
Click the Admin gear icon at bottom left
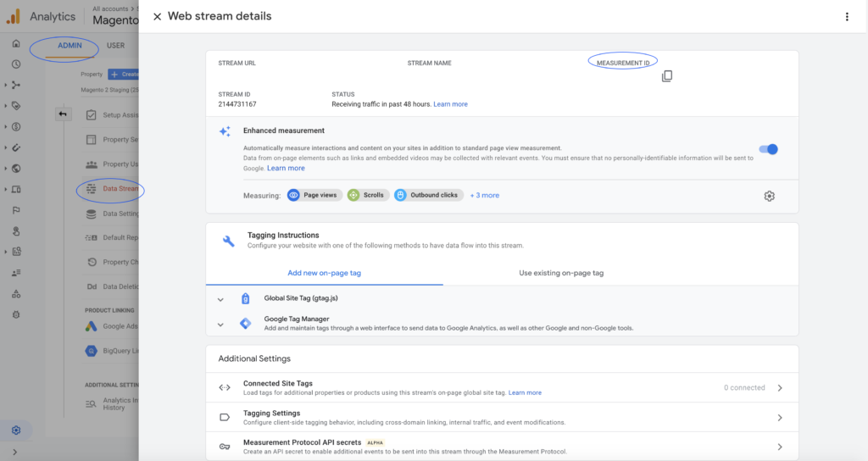(16, 430)
